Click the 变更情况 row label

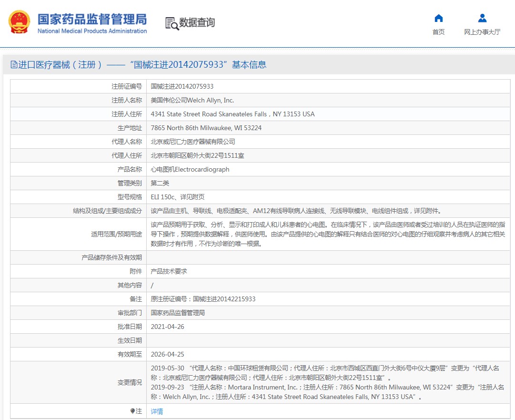click(x=130, y=382)
